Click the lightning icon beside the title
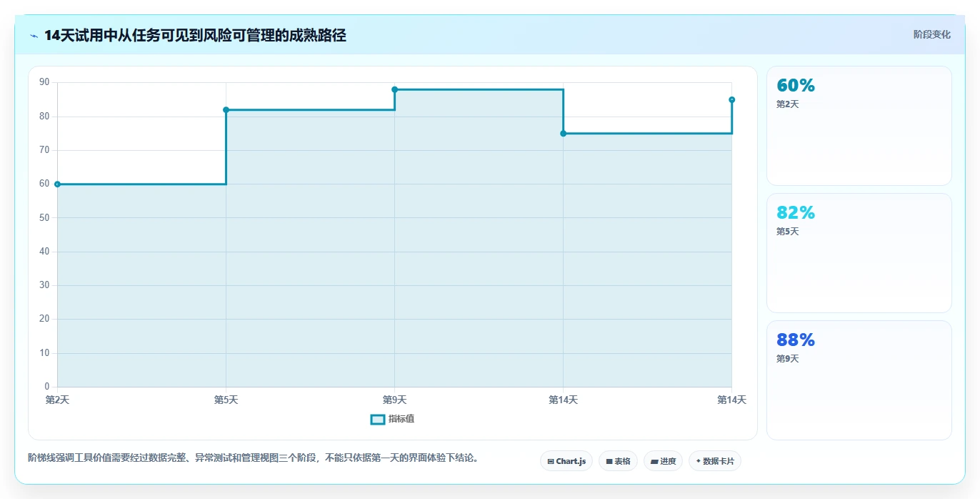Screen dimensions: 980x499 tap(34, 36)
